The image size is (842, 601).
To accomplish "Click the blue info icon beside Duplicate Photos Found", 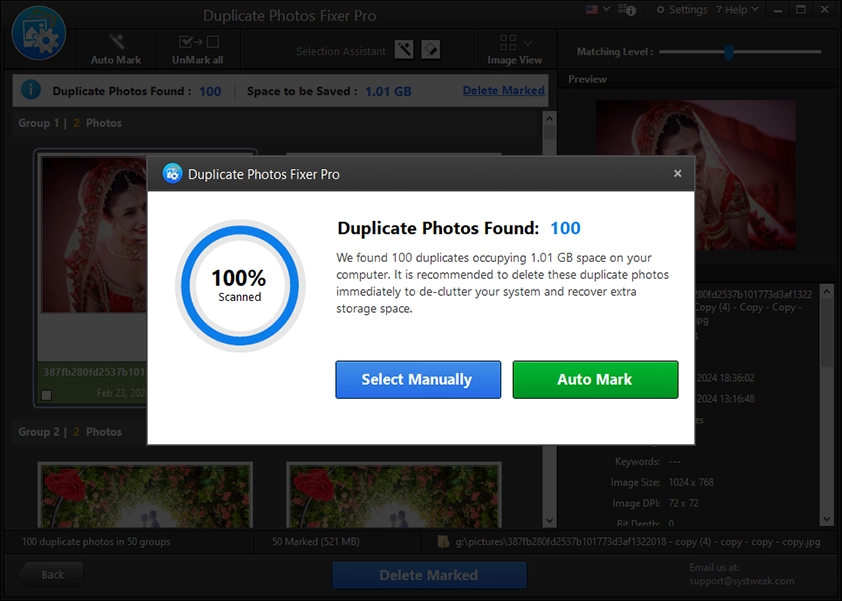I will tap(31, 90).
